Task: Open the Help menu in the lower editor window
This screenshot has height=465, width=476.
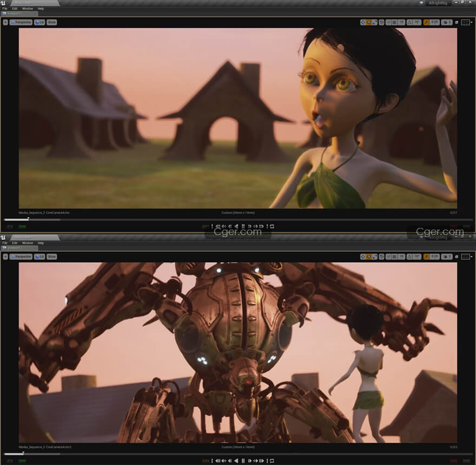Action: coord(41,243)
